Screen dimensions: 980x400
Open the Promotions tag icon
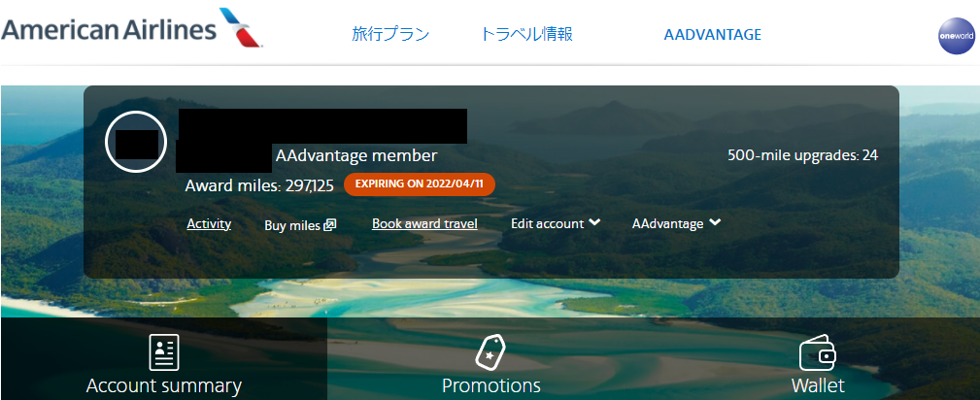coord(490,352)
